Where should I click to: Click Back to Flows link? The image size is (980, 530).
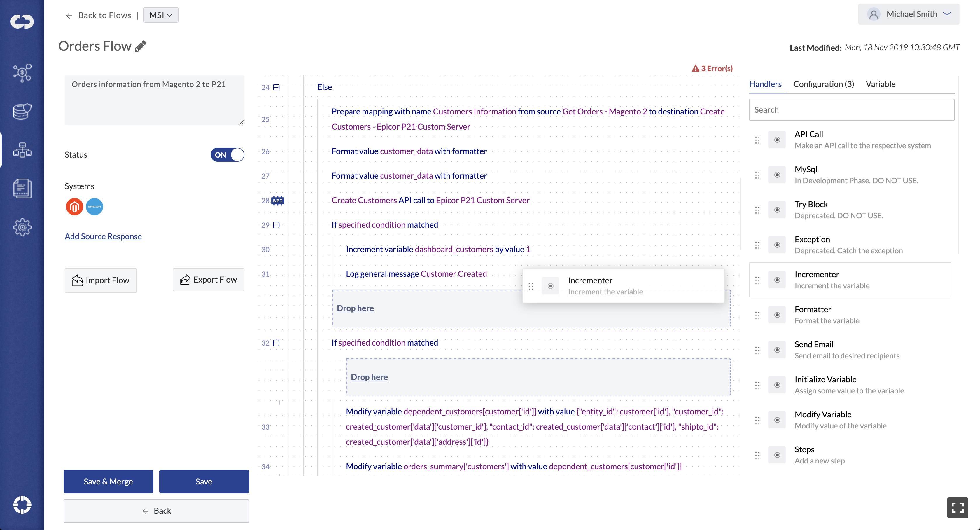[x=99, y=15]
